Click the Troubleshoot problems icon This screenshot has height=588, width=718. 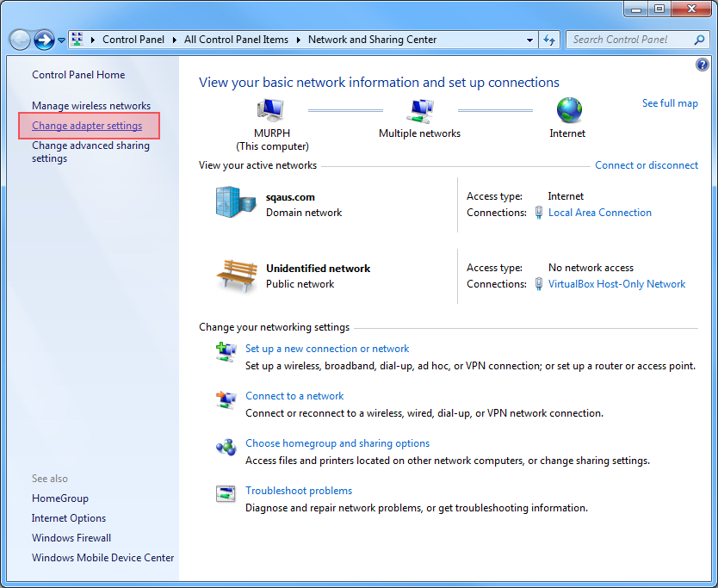pos(226,494)
